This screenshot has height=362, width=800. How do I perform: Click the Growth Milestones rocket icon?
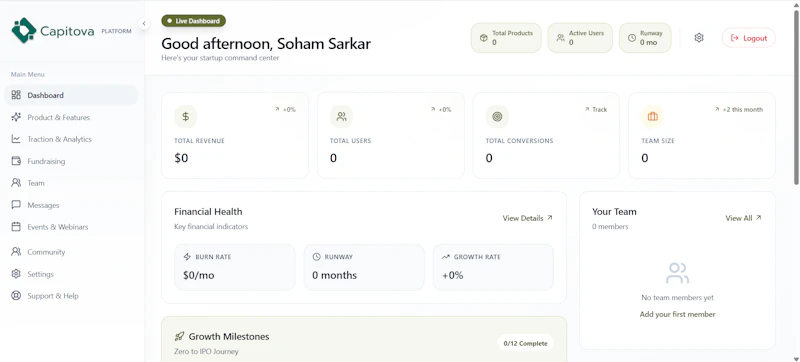(x=179, y=337)
